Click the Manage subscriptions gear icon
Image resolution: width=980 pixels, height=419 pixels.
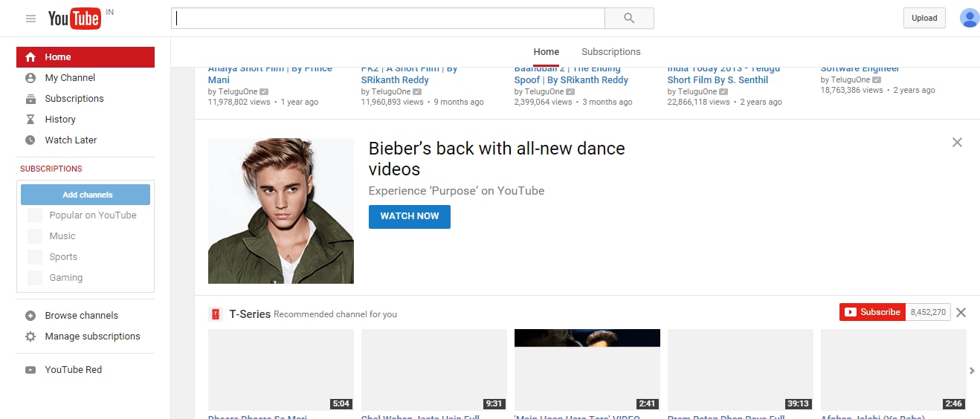click(x=30, y=337)
